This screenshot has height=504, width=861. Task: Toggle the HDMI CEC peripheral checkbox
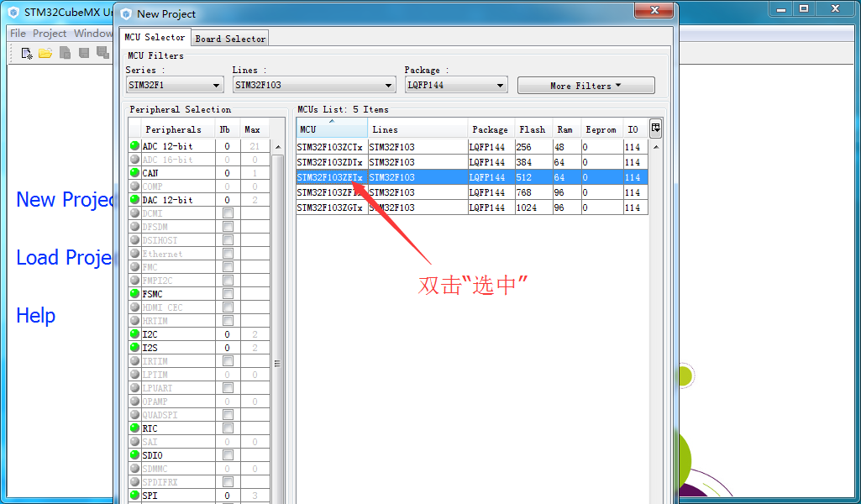(228, 307)
